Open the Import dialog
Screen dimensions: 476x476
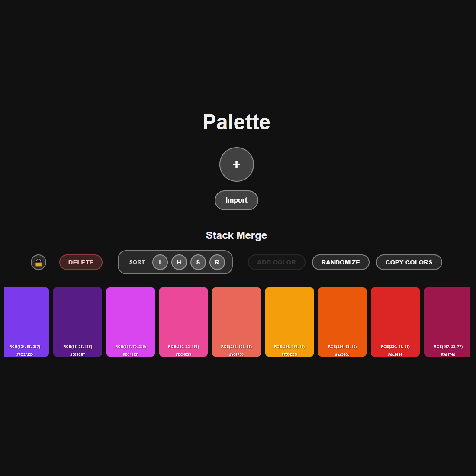point(236,200)
